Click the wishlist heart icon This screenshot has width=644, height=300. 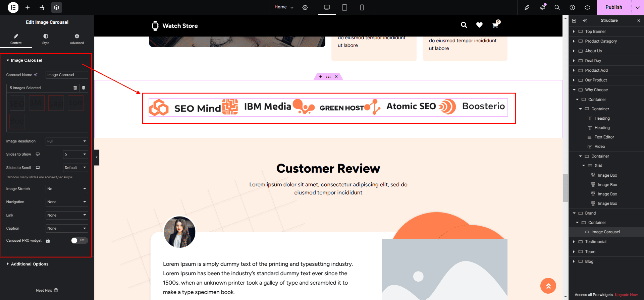[x=479, y=25]
